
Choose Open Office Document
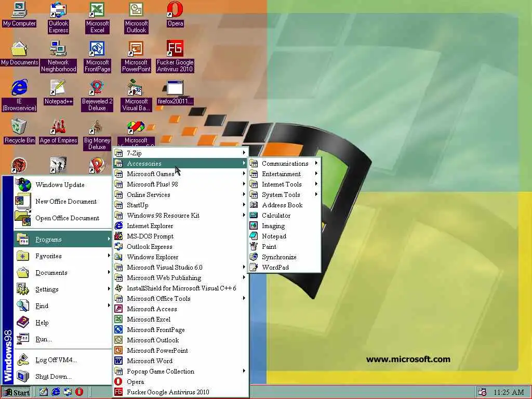pos(63,218)
